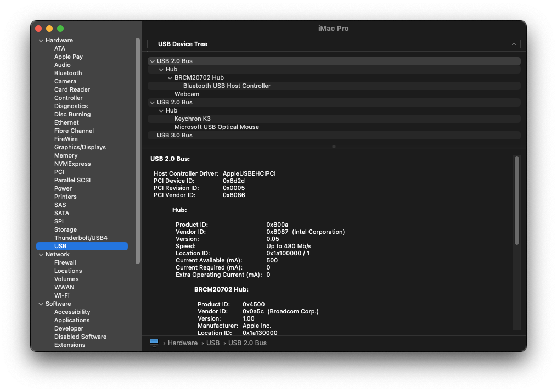The height and width of the screenshot is (392, 557).
Task: Collapse the first USB 2.0 Bus row
Action: (153, 61)
